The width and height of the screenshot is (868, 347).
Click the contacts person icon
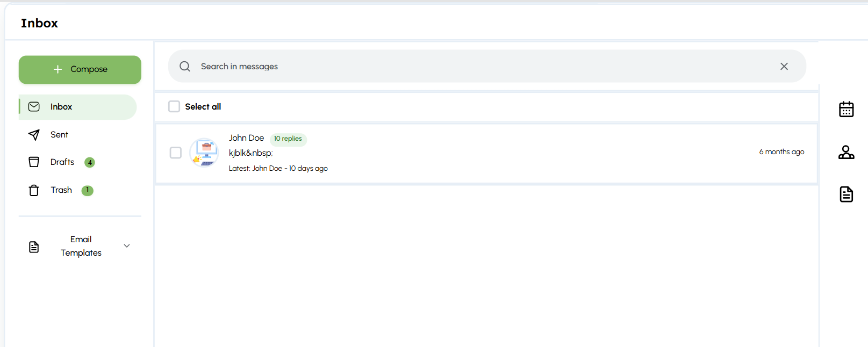[846, 153]
